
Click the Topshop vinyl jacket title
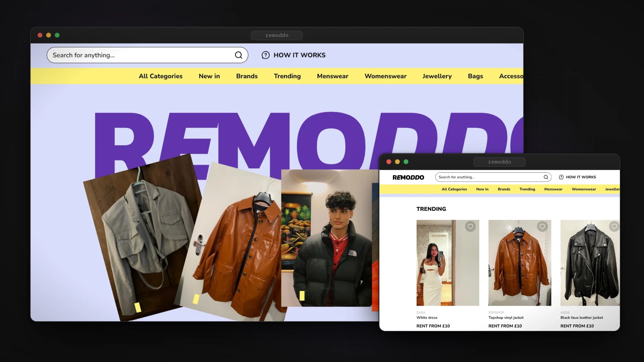click(506, 317)
